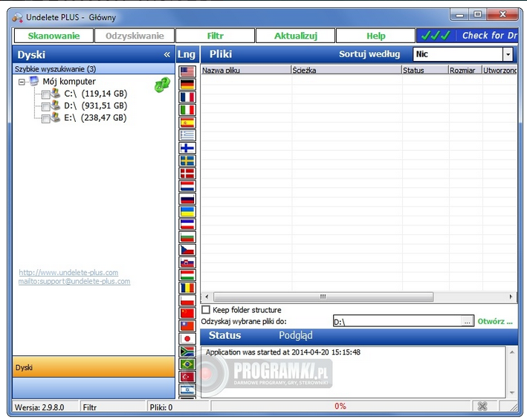Open the Filtr button
This screenshot has width=527, height=420.
click(x=215, y=36)
